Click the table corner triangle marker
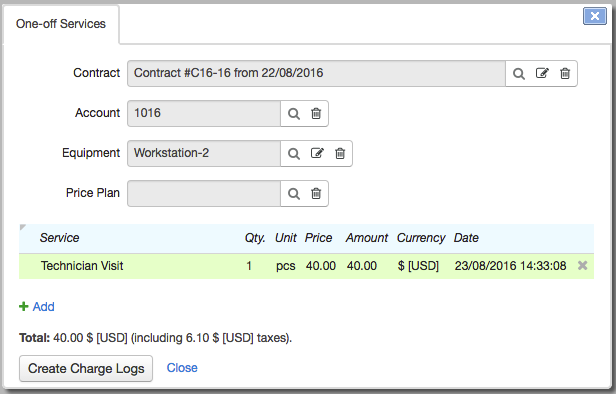Screen dimensions: 616x394 click(x=23, y=227)
